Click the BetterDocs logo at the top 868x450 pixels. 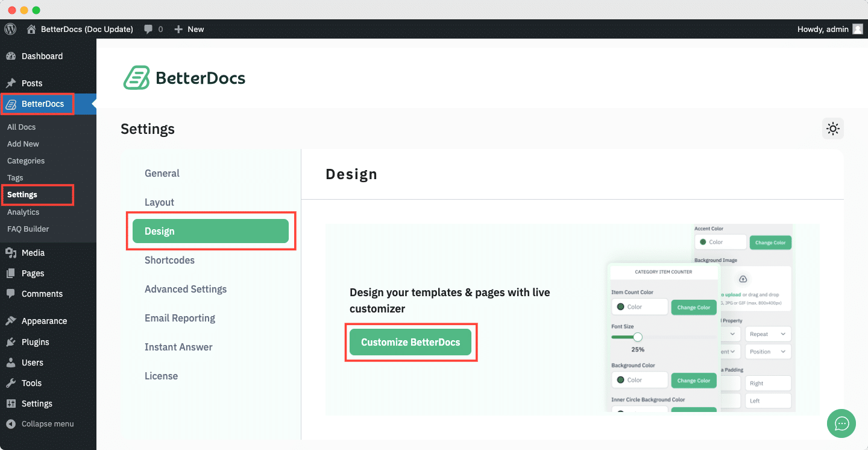point(184,77)
